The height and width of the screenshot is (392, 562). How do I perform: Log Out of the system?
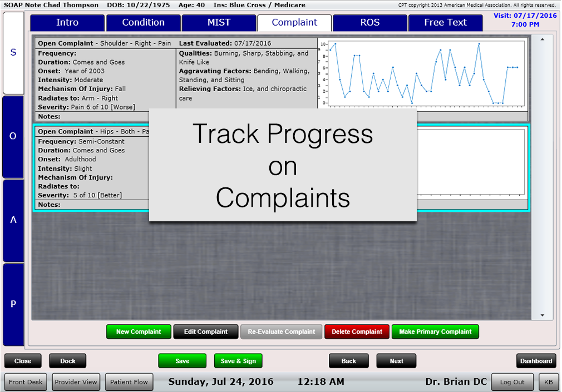point(512,382)
